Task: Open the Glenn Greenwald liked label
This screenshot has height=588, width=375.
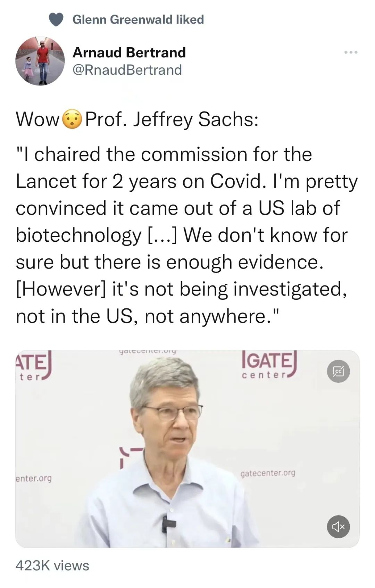Action: pyautogui.click(x=138, y=19)
